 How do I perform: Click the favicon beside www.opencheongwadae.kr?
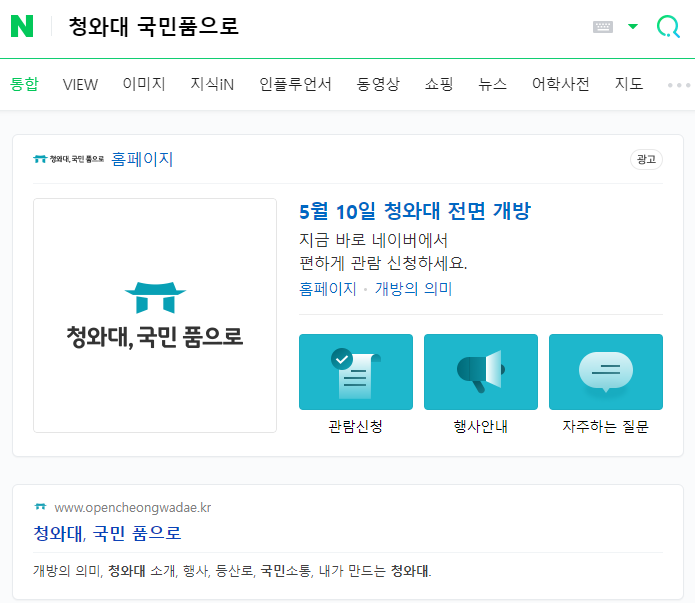(40, 506)
